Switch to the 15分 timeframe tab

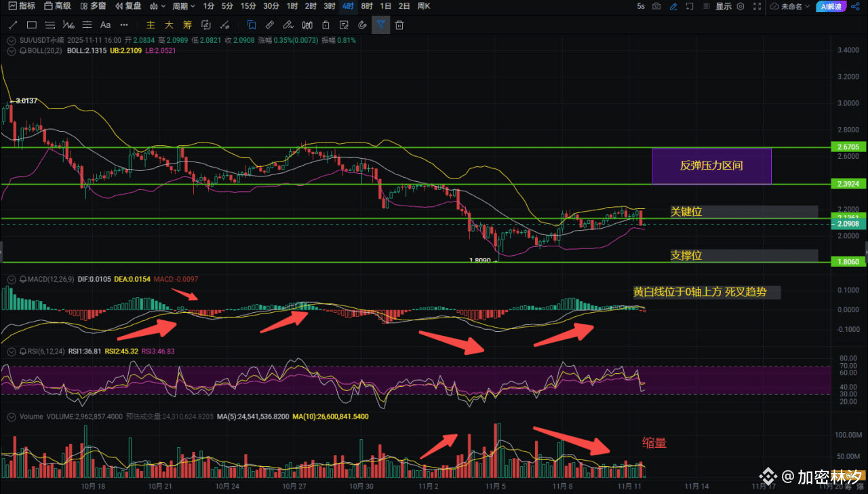[x=248, y=6]
